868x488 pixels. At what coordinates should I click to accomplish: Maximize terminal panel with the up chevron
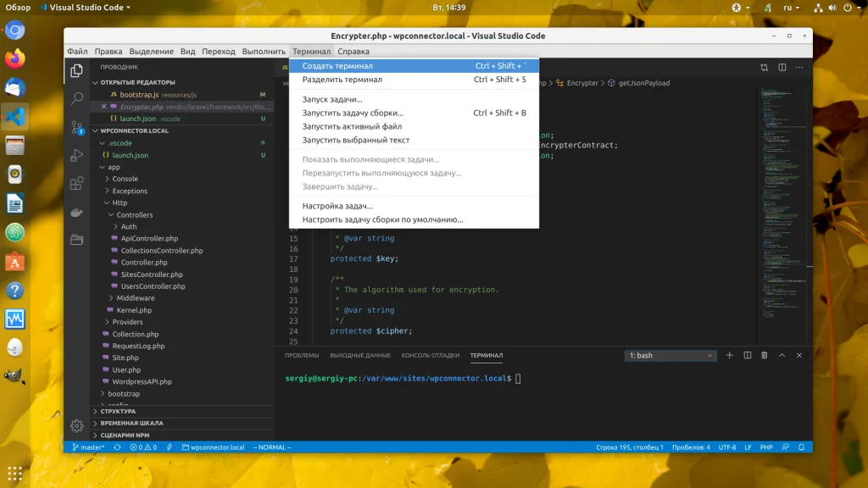point(782,356)
